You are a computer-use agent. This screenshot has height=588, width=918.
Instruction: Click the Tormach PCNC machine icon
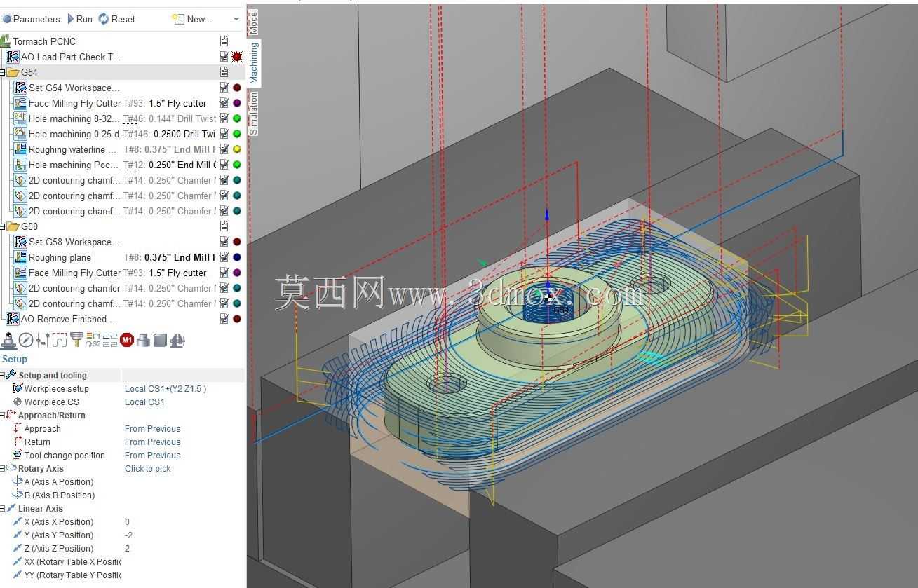point(6,41)
